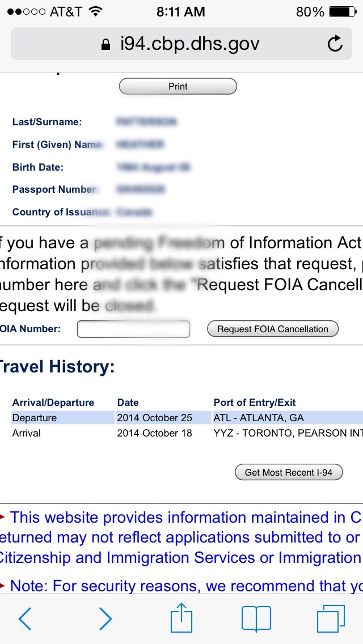Tap the Wi-Fi icon in the status bar

pos(95,11)
